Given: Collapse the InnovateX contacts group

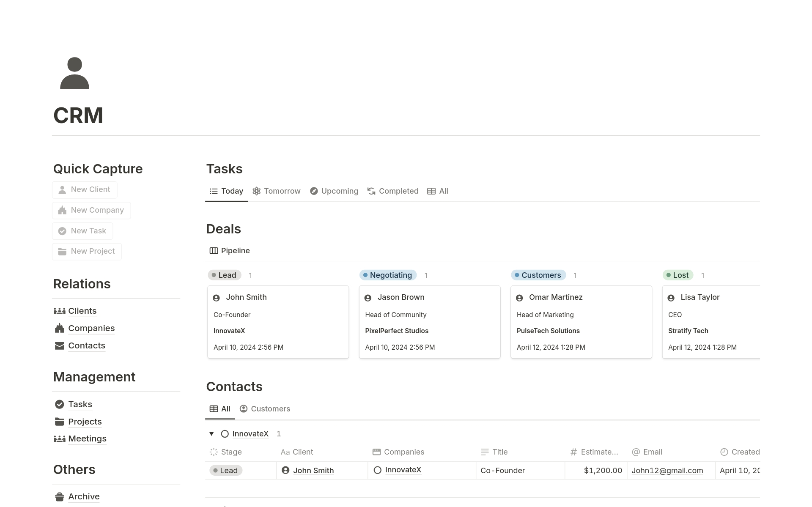Looking at the screenshot, I should click(x=211, y=433).
